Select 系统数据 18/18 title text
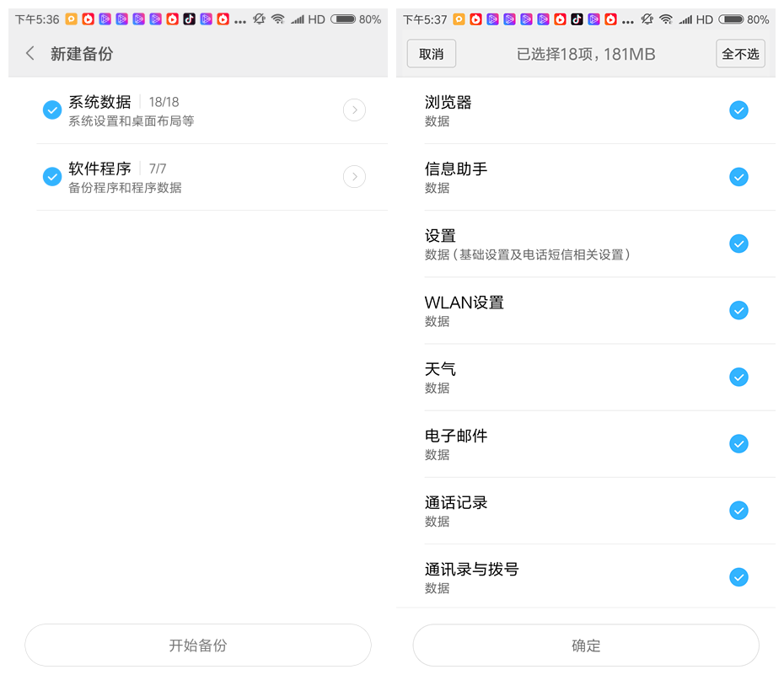Image resolution: width=784 pixels, height=691 pixels. pyautogui.click(x=123, y=102)
